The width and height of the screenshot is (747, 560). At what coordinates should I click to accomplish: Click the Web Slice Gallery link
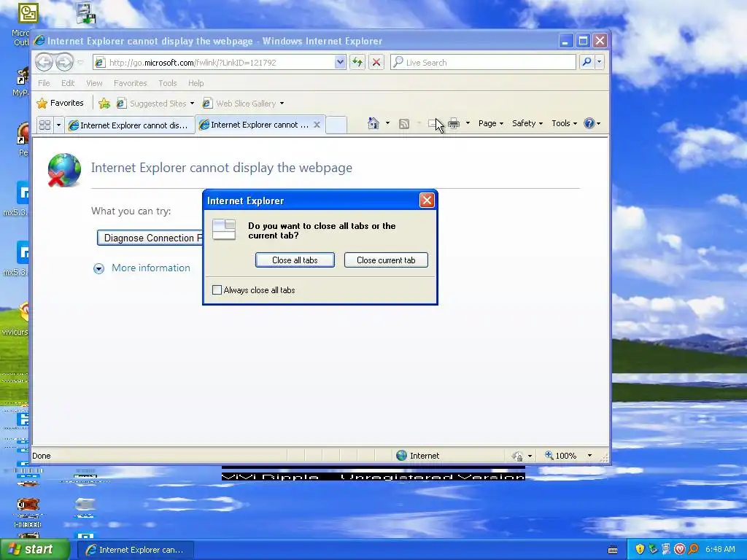coord(243,104)
